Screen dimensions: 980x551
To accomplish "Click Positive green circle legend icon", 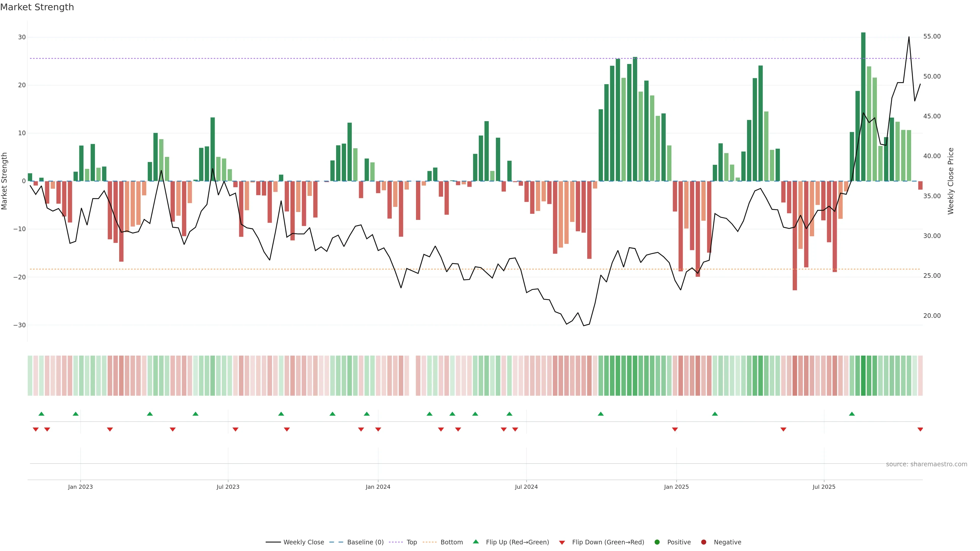I will coord(657,542).
